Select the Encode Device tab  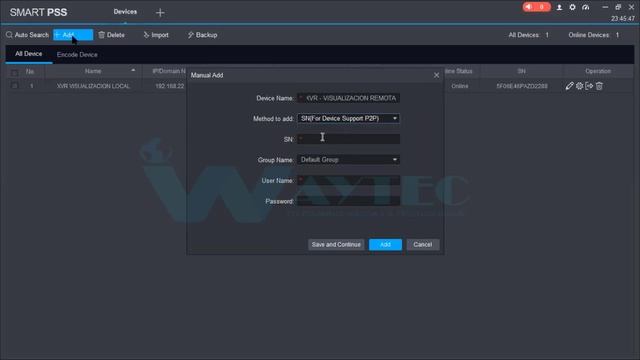tap(77, 55)
